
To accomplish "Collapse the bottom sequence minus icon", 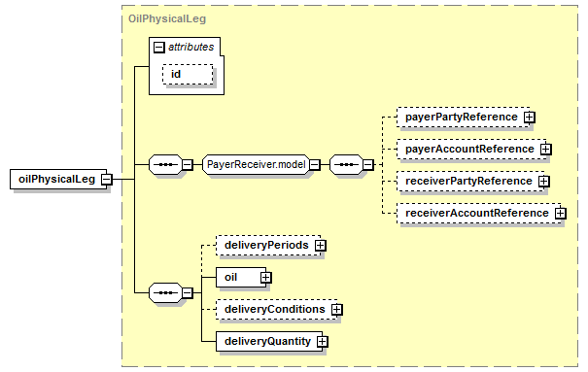I will (188, 292).
